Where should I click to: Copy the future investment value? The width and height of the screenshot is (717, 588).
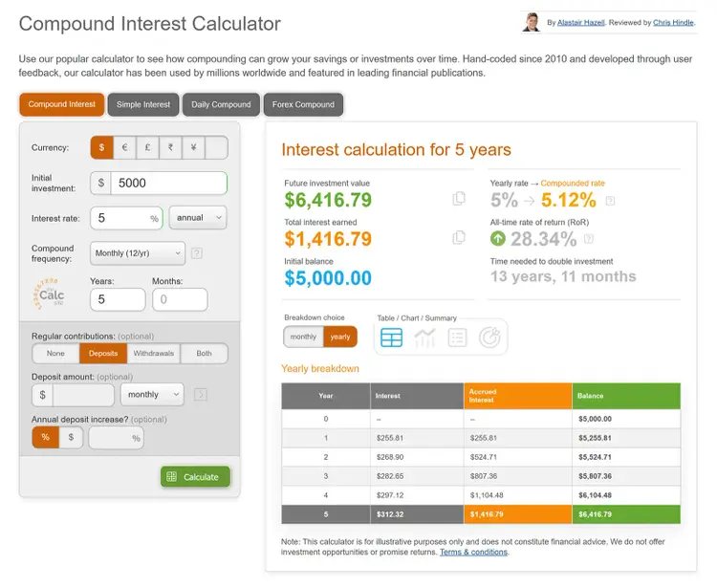(x=459, y=199)
